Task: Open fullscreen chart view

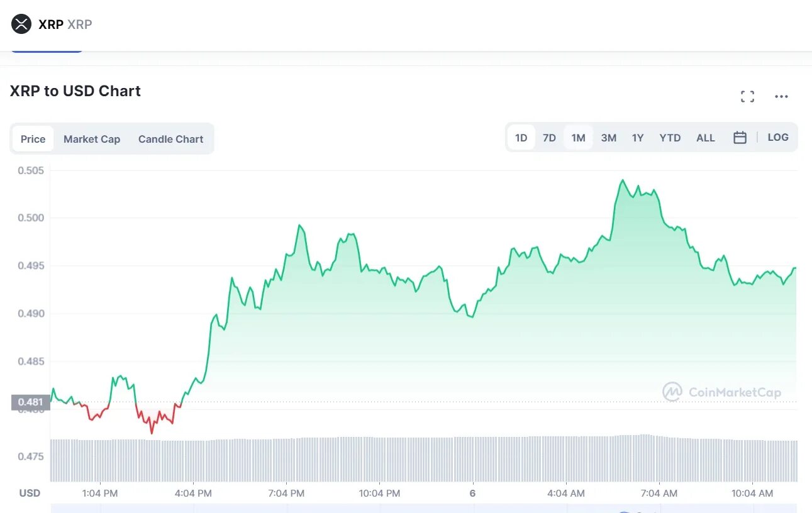Action: click(747, 97)
